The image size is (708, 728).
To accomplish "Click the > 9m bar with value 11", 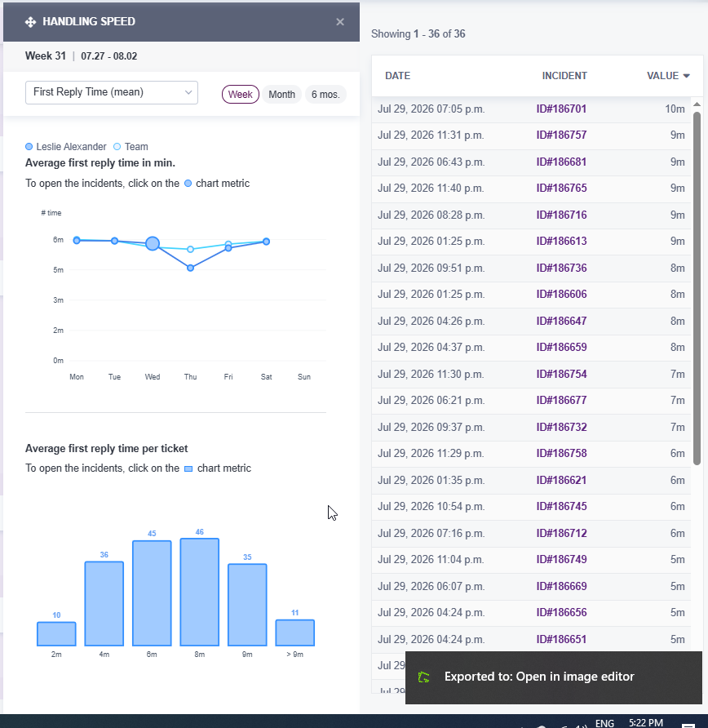I will point(295,633).
